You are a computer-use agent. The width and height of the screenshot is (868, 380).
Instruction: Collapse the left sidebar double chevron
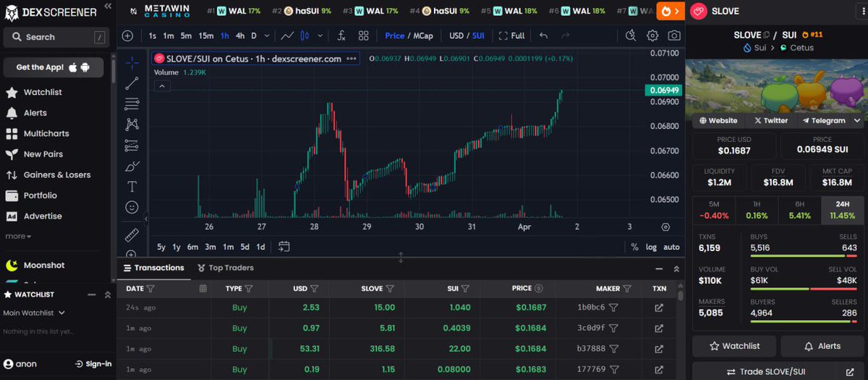[107, 6]
